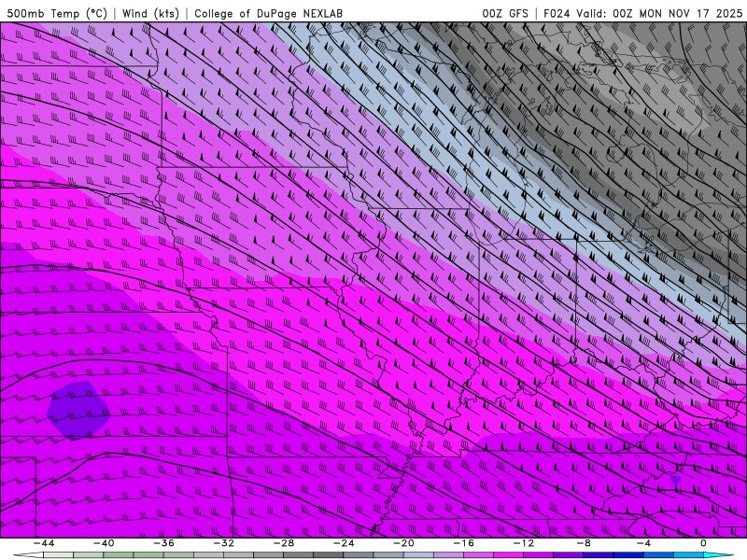This screenshot has width=747, height=560.
Task: Click the "MON NOV 17 2025" valid date
Action: 690,13
